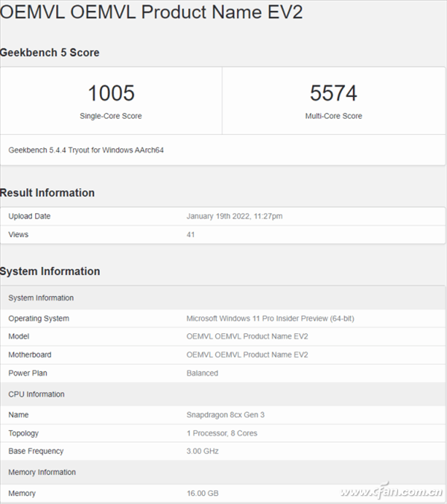Select the Microsoft Windows 11 Pro value

(x=270, y=318)
